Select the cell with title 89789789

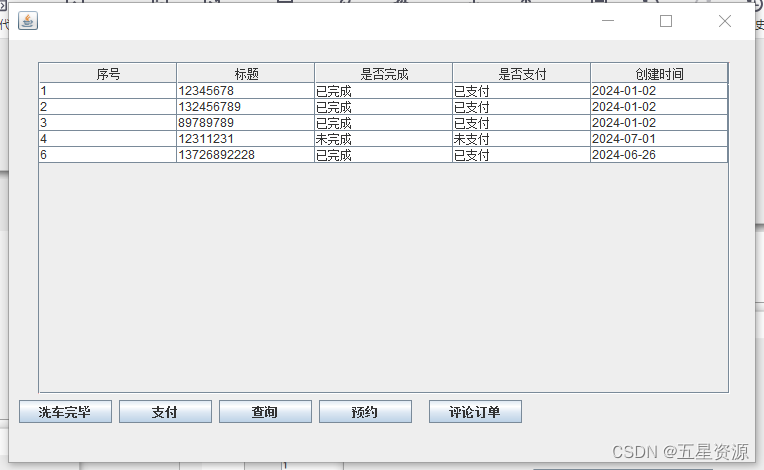246,123
